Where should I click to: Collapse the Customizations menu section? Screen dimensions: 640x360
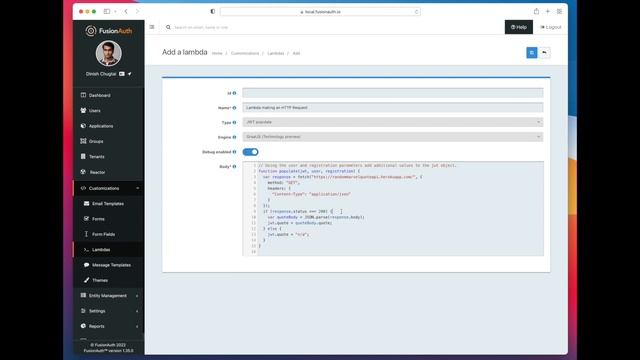tap(109, 188)
